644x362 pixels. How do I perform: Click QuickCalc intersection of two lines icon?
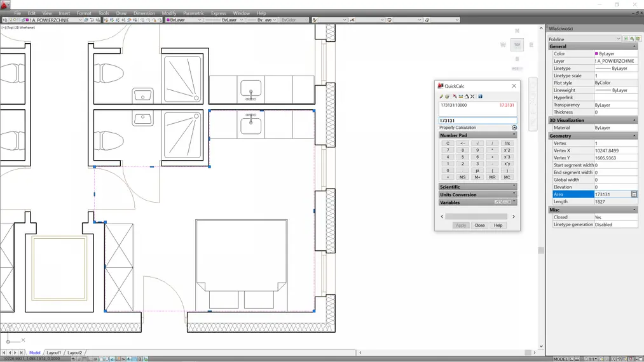[472, 97]
